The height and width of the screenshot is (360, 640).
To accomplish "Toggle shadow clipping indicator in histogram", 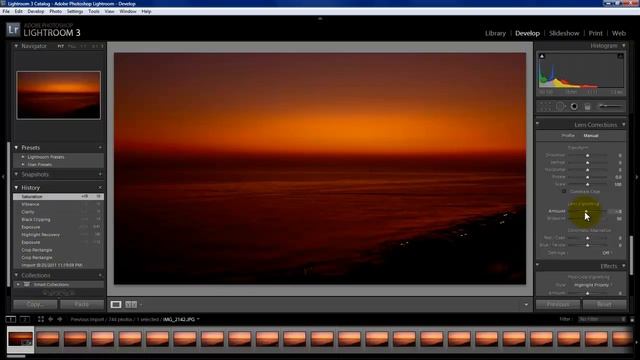I will point(542,56).
